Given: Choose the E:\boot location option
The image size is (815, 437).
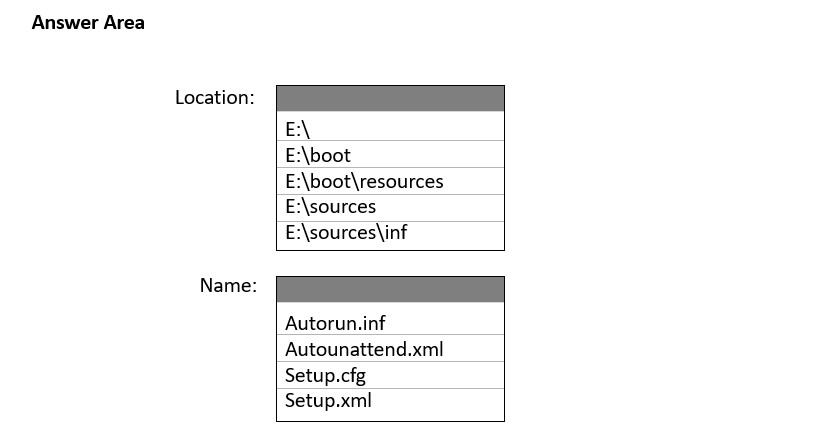Looking at the screenshot, I should pyautogui.click(x=390, y=154).
